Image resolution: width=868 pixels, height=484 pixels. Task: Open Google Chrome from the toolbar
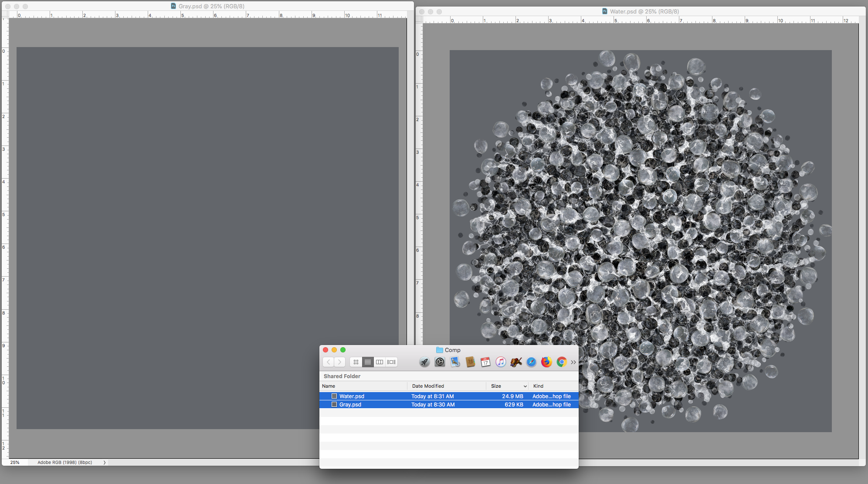[561, 362]
